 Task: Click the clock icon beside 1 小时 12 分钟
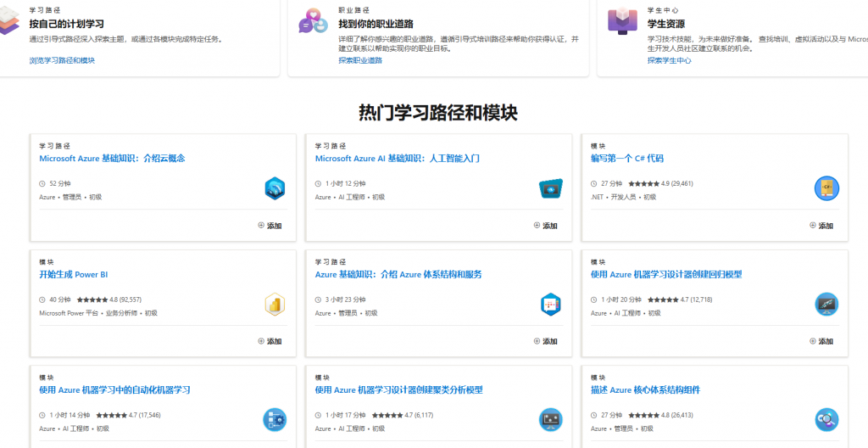tap(318, 183)
